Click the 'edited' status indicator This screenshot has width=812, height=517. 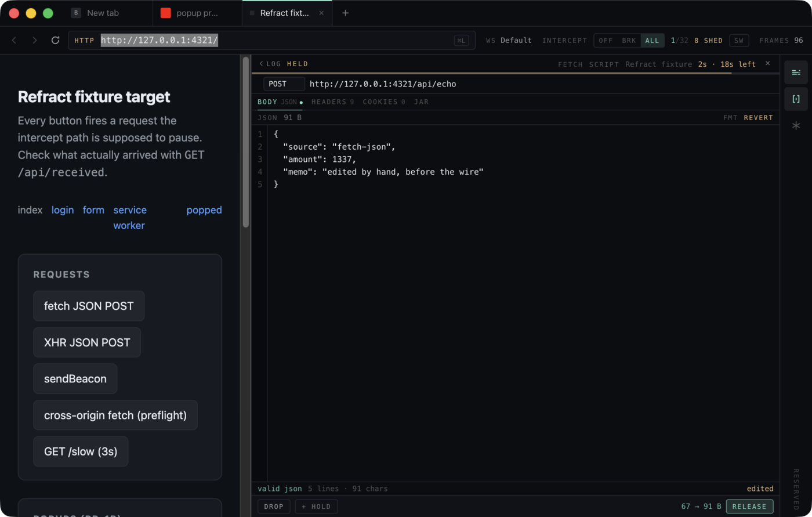pos(760,489)
